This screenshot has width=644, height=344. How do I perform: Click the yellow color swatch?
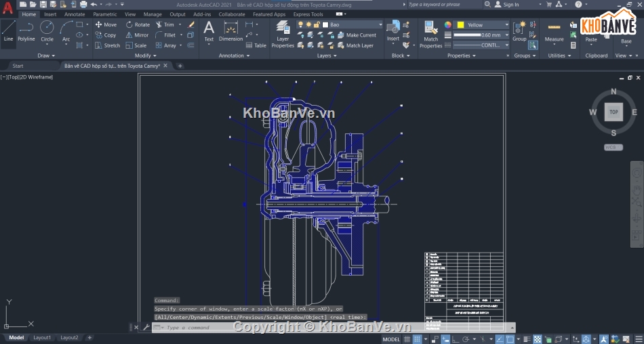coord(460,24)
